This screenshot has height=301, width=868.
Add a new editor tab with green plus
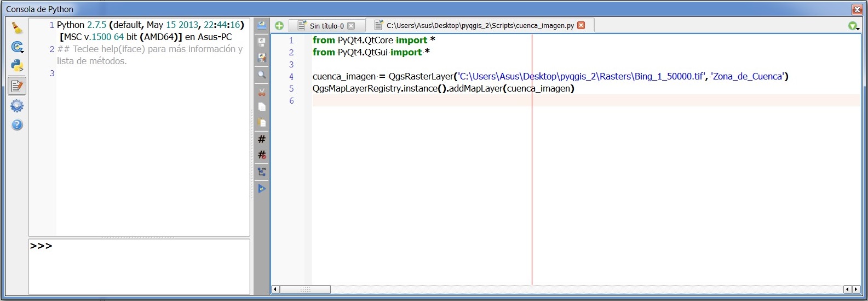(279, 26)
